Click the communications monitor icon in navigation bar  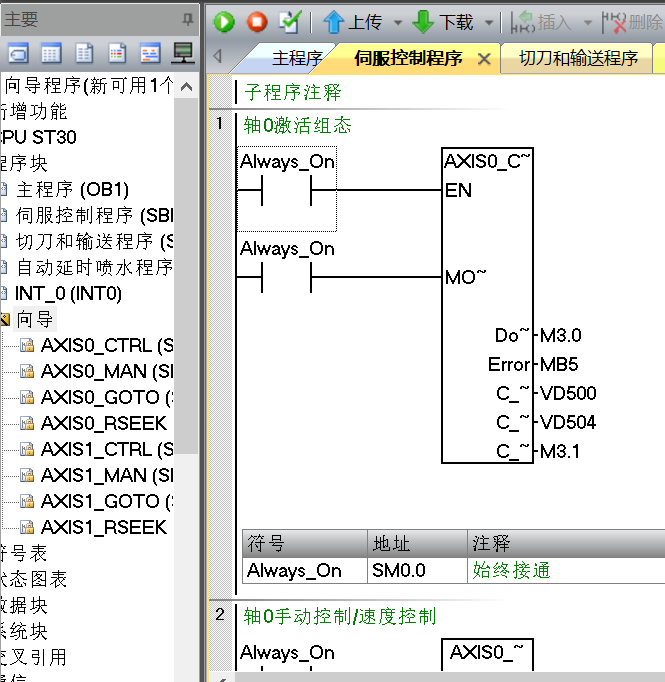183,53
